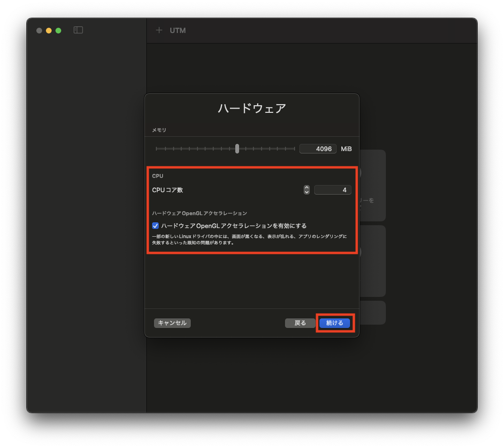Click the CPU core count stepper down arrow
The width and height of the screenshot is (504, 448).
tap(306, 192)
